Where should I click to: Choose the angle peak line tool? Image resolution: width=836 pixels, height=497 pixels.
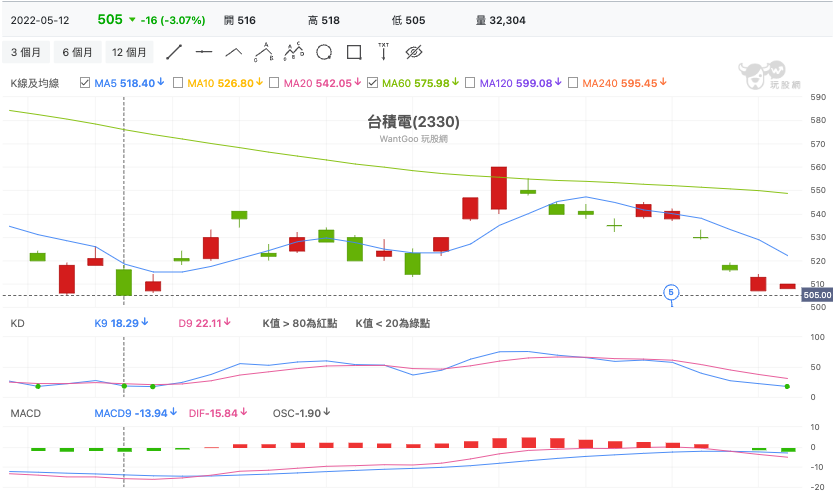234,52
